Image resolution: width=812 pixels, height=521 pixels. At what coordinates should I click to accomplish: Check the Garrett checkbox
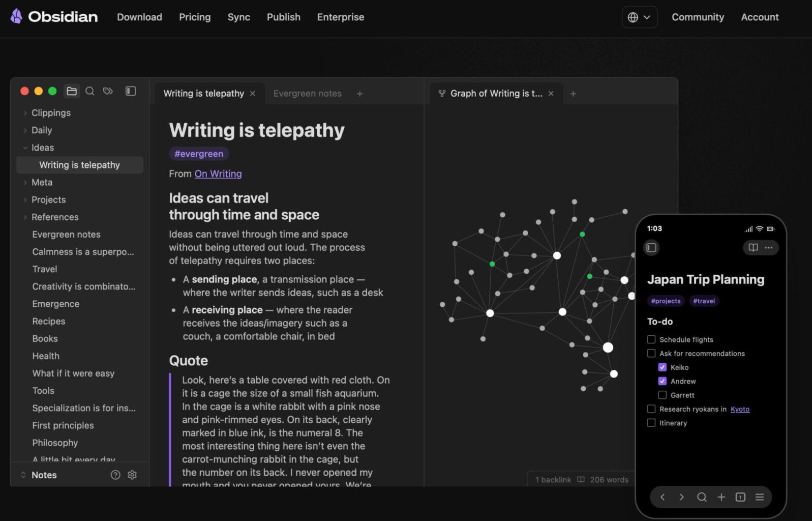point(662,395)
